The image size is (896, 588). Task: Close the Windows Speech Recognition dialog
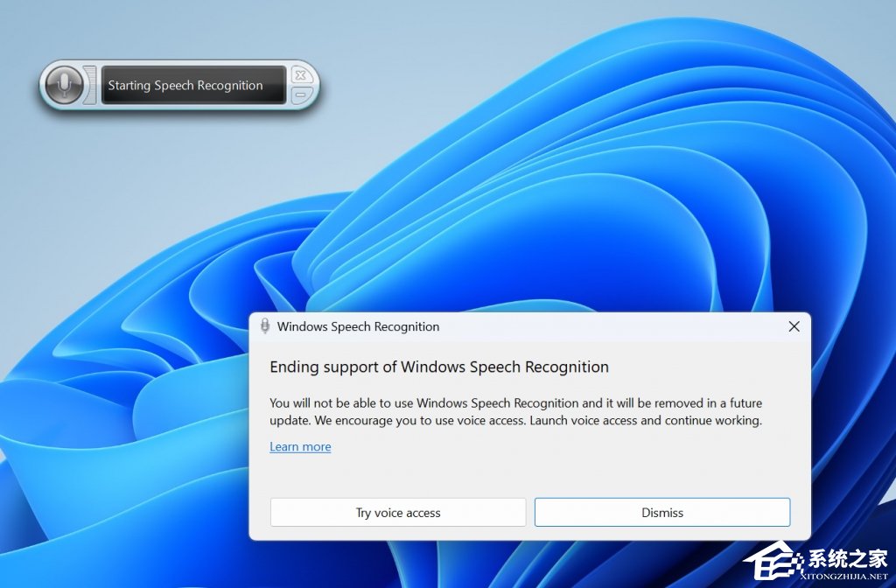click(x=794, y=326)
